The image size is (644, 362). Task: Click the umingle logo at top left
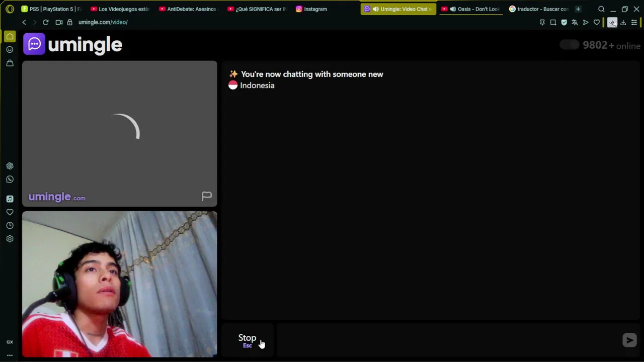click(x=73, y=44)
